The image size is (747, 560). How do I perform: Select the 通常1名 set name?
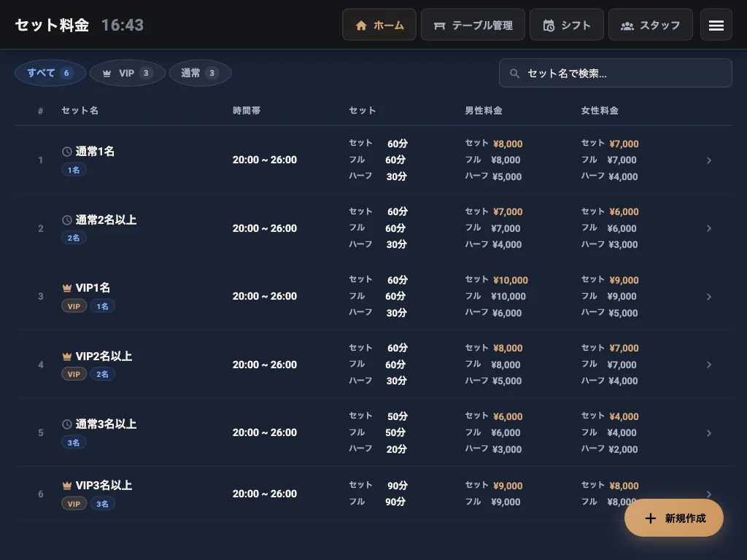point(95,152)
